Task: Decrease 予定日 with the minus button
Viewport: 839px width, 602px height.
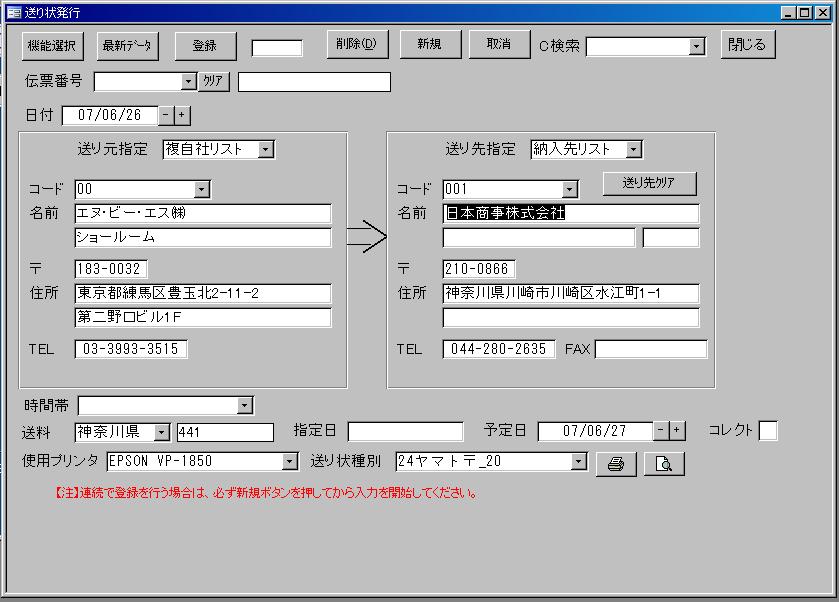Action: 661,430
